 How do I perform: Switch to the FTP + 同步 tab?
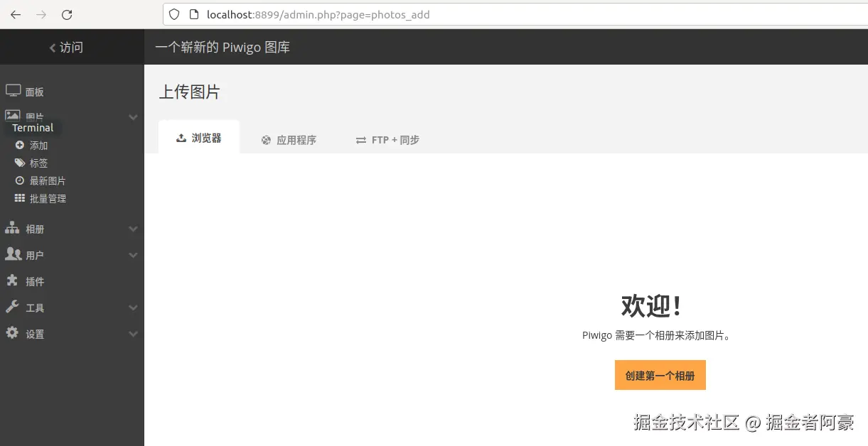pos(387,140)
